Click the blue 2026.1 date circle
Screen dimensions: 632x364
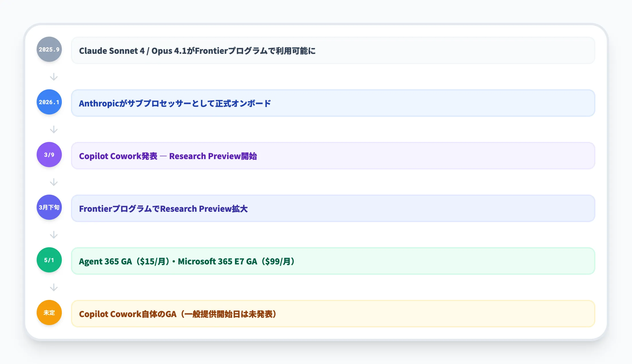pos(49,102)
